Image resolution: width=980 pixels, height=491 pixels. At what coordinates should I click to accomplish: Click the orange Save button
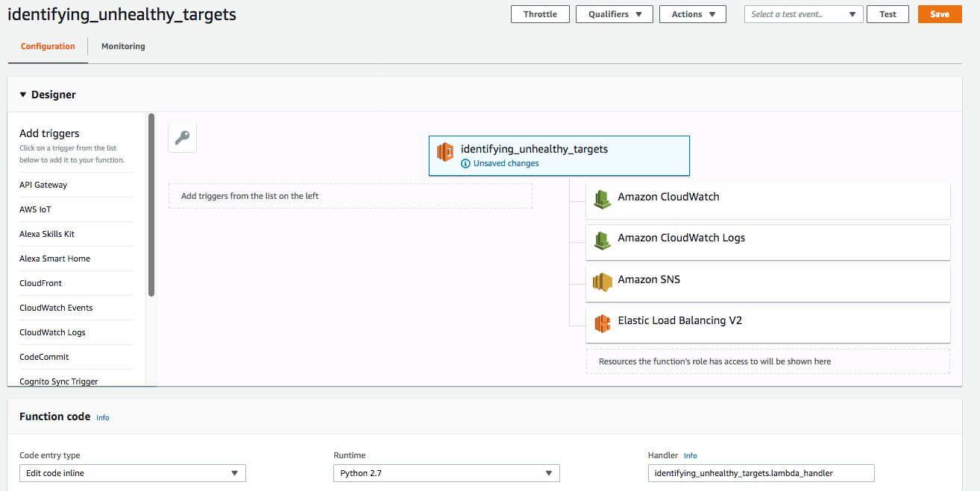point(940,14)
